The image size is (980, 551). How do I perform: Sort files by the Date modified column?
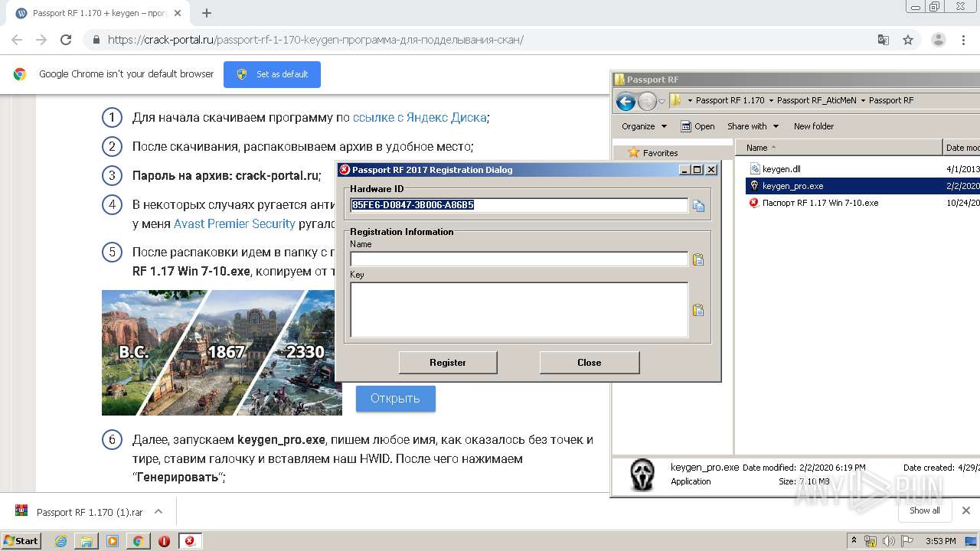(962, 148)
